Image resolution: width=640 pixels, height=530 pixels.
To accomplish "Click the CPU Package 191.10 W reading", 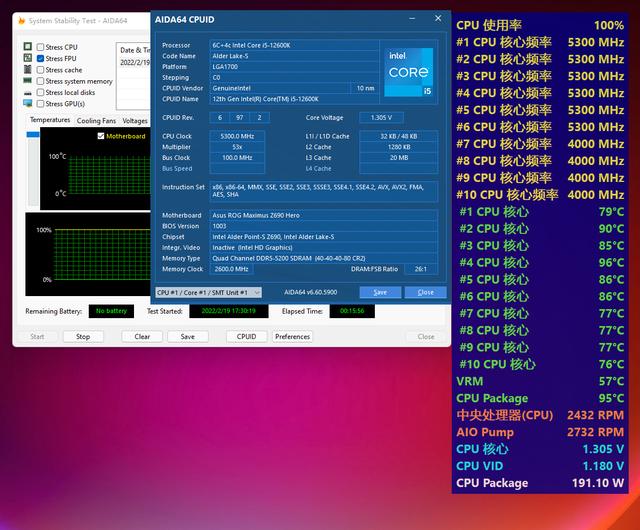I will click(x=540, y=483).
